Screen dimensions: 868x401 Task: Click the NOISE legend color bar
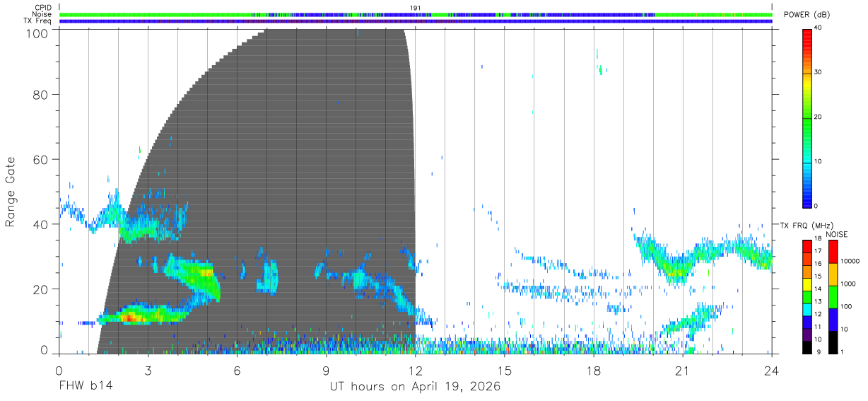click(x=832, y=297)
